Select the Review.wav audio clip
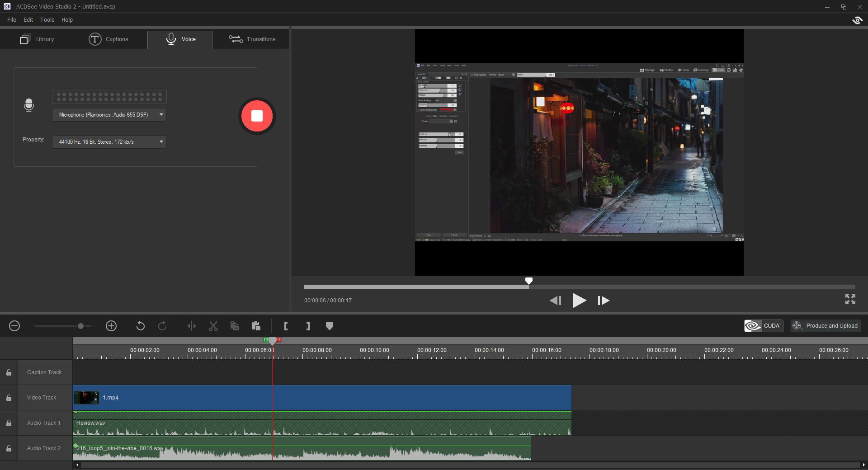Viewport: 868px width, 470px height. [322, 423]
